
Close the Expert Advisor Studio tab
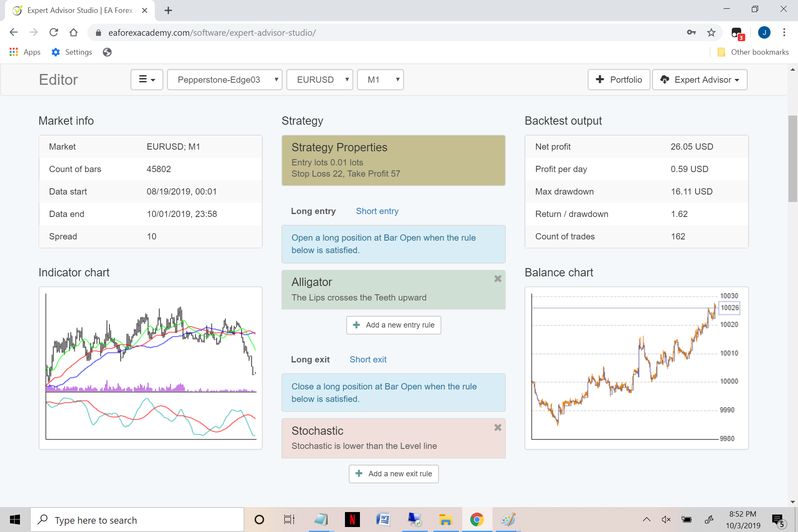pyautogui.click(x=145, y=10)
